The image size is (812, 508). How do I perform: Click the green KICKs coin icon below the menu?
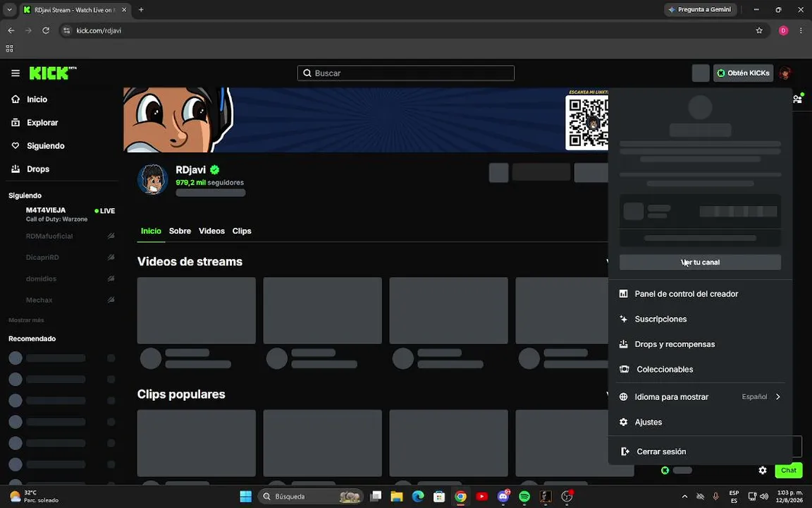[x=665, y=470]
